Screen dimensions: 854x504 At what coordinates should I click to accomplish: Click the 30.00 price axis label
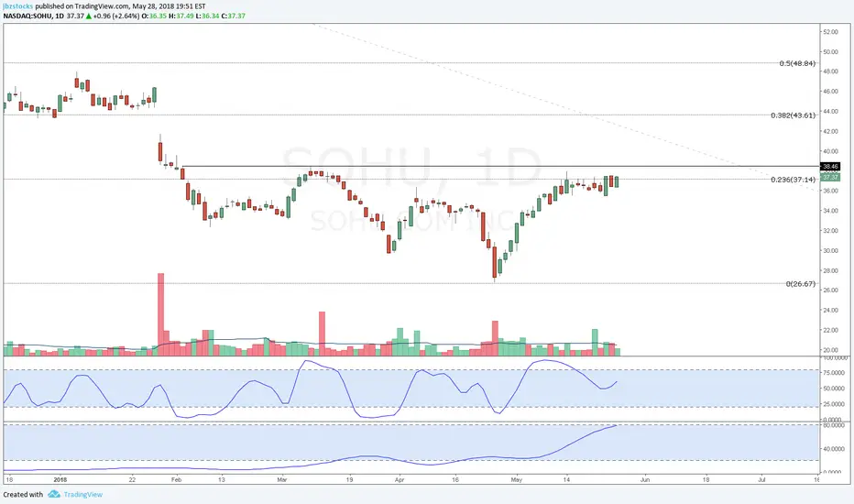pos(830,251)
